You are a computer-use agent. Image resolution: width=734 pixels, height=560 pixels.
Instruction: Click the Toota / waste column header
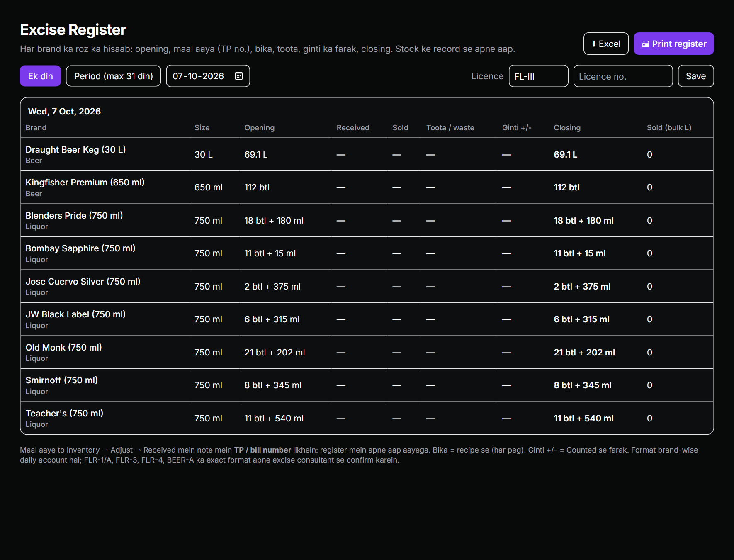tap(450, 128)
